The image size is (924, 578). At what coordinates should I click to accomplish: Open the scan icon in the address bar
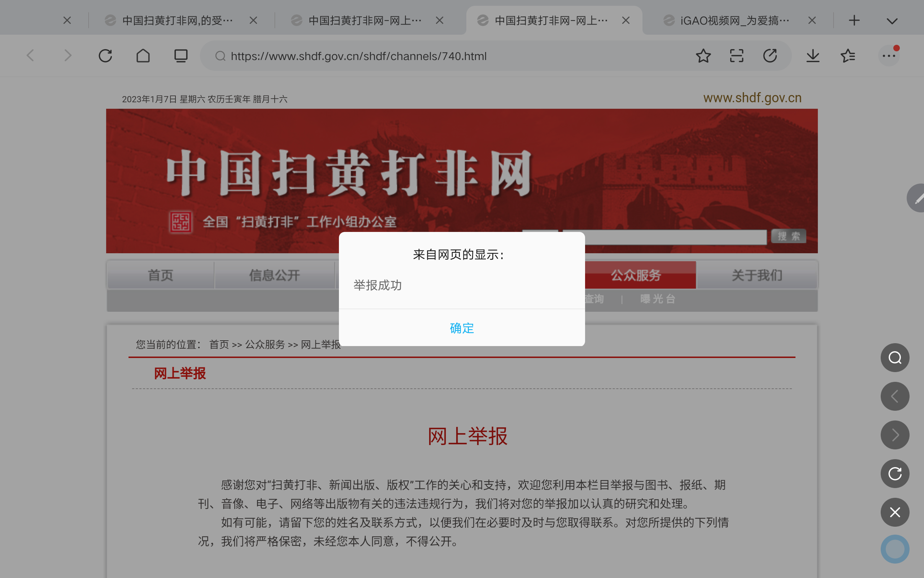tap(737, 56)
